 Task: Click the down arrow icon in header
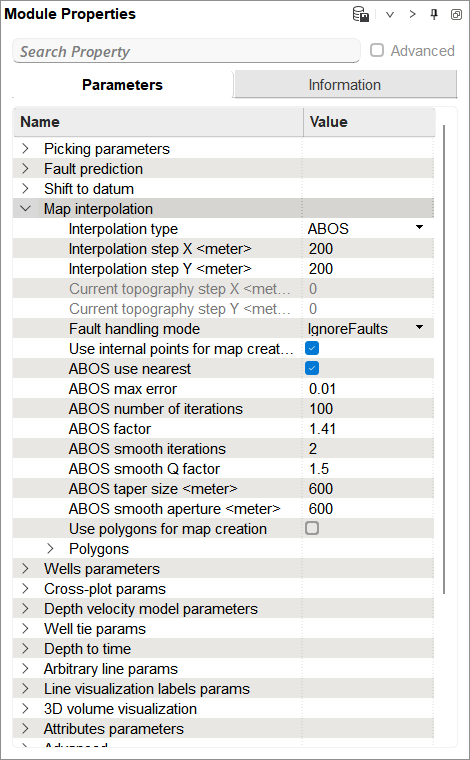(x=390, y=15)
